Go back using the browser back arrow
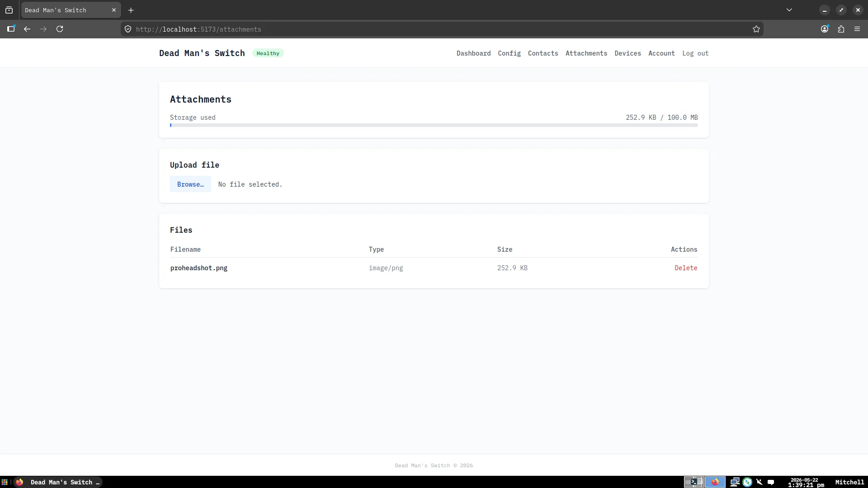Viewport: 868px width, 488px height. click(x=27, y=29)
